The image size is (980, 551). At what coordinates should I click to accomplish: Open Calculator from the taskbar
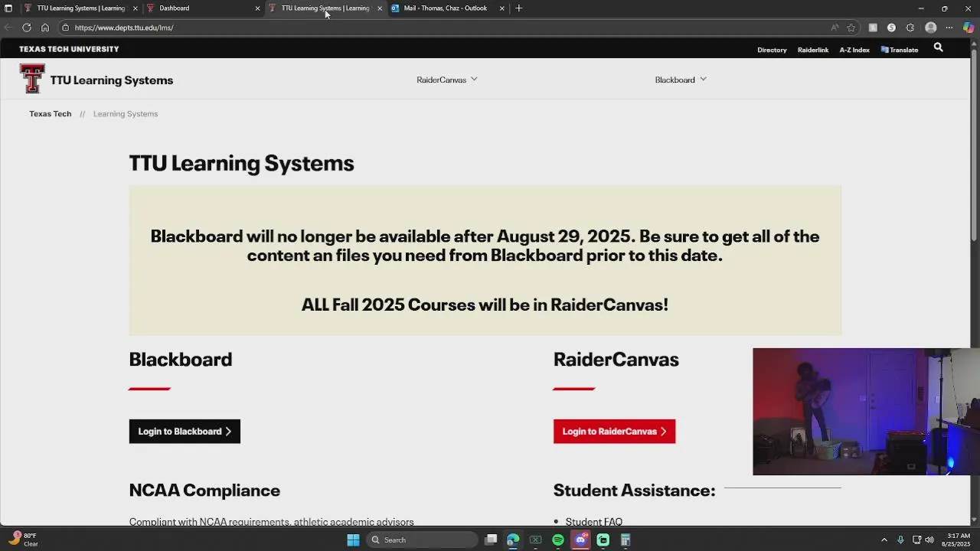point(626,540)
